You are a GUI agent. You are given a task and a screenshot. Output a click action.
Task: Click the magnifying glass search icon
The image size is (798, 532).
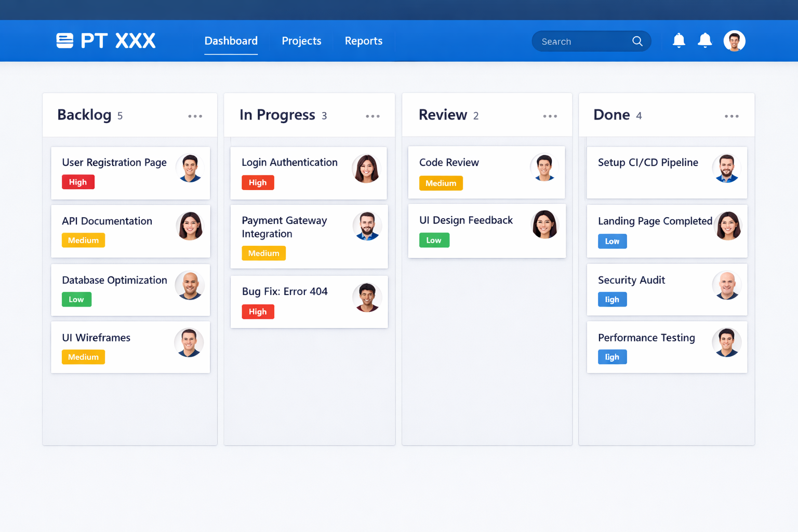click(637, 41)
